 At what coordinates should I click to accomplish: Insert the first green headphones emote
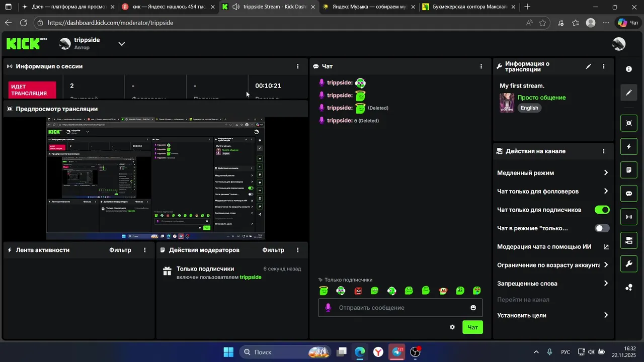click(x=341, y=291)
